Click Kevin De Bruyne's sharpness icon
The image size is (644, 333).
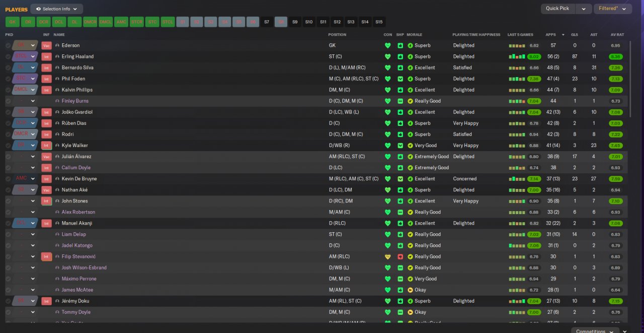[400, 179]
